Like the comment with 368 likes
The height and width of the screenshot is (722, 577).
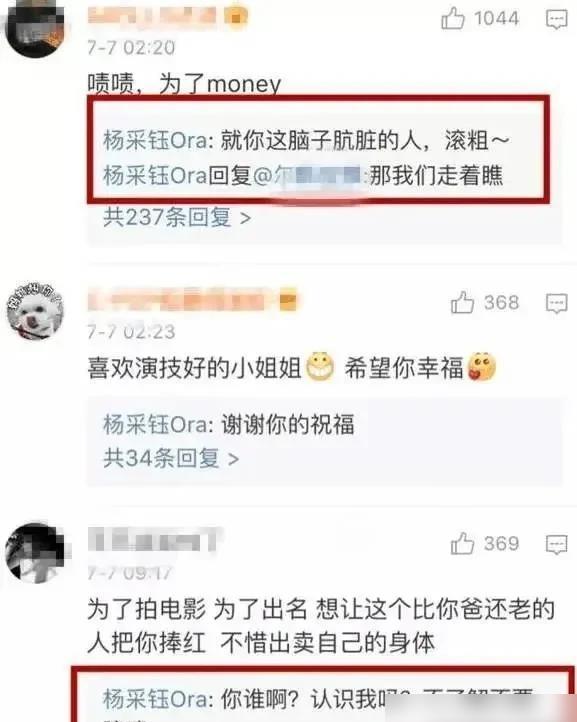pyautogui.click(x=462, y=303)
